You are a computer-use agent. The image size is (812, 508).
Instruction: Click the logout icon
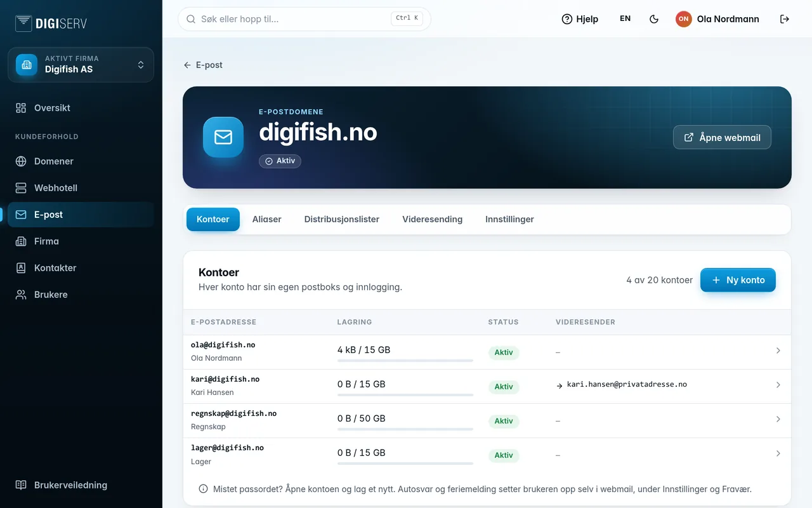pyautogui.click(x=785, y=19)
